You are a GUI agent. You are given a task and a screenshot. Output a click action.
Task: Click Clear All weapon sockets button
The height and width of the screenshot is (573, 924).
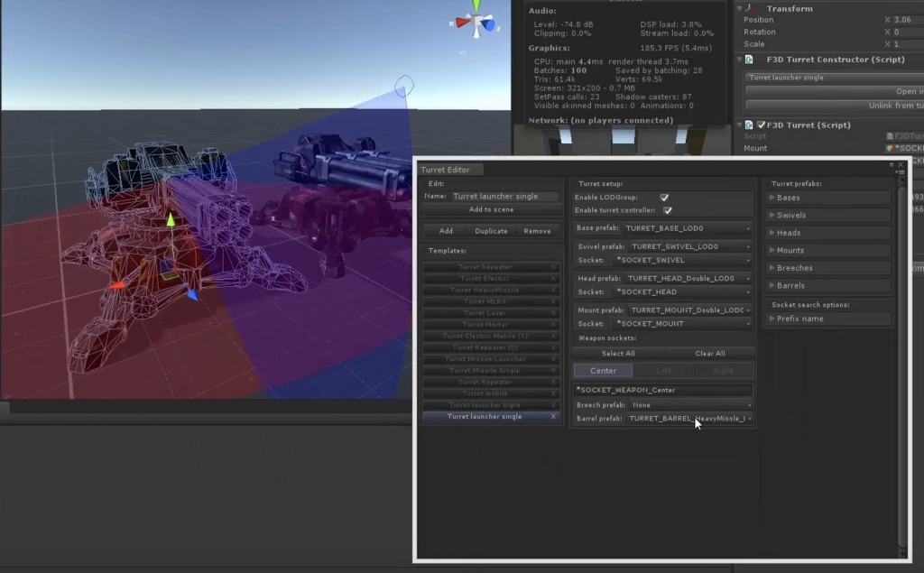(x=709, y=354)
